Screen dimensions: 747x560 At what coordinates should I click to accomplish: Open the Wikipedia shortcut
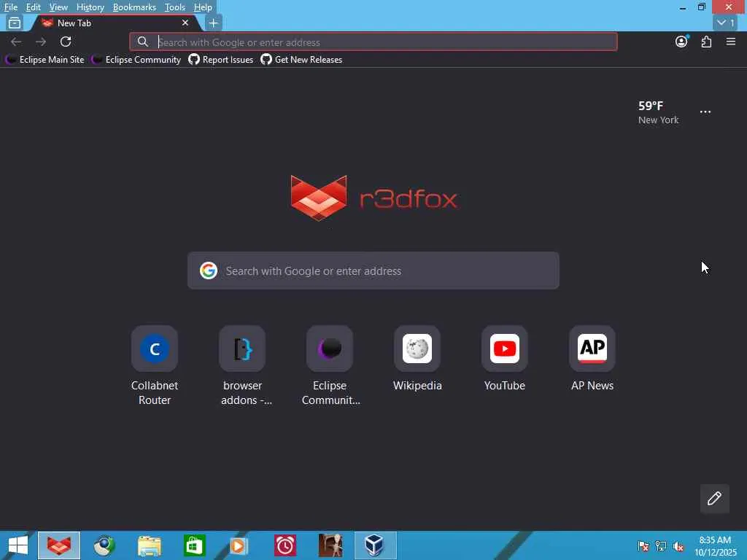417,359
